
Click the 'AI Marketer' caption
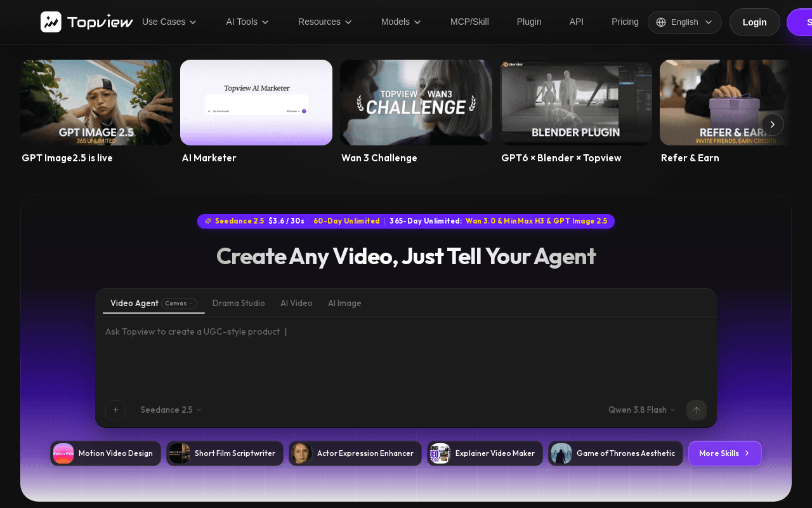[x=209, y=158]
